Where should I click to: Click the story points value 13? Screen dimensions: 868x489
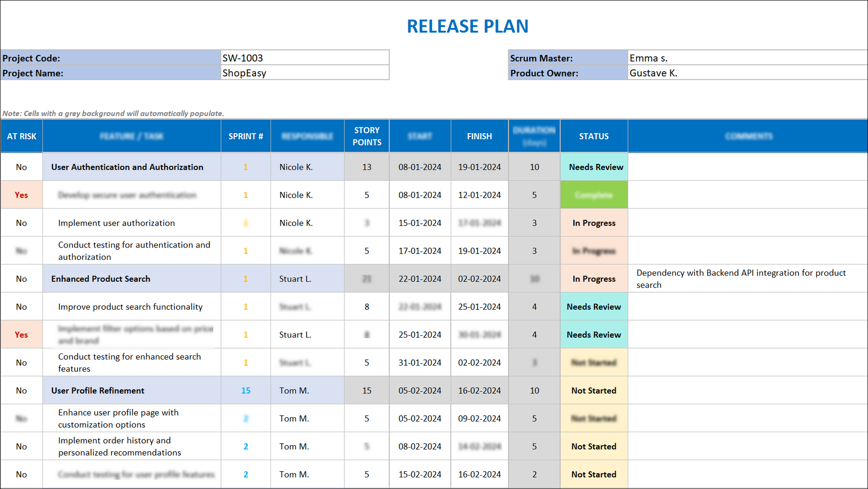point(366,167)
